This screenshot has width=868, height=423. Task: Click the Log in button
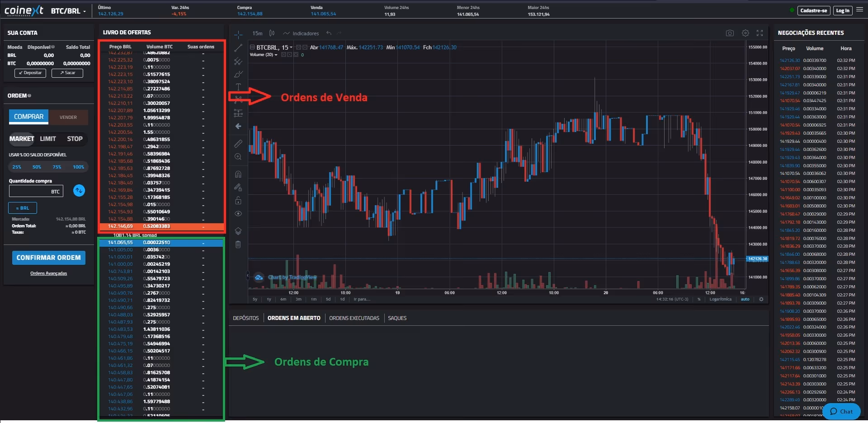tap(843, 10)
